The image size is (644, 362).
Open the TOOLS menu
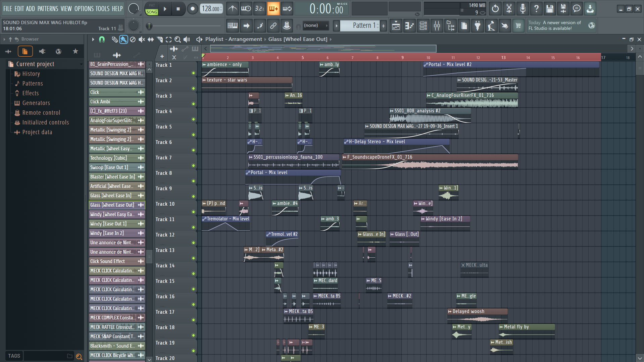(x=102, y=9)
